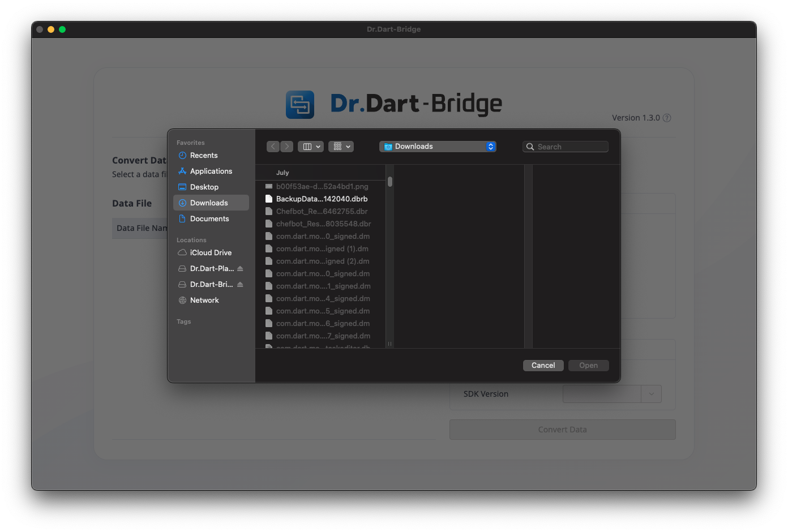Image resolution: width=788 pixels, height=532 pixels.
Task: Expand the SDK Version dropdown
Action: click(x=651, y=394)
